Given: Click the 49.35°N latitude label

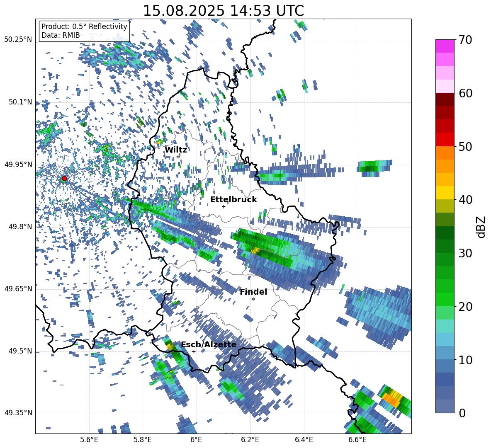Looking at the screenshot, I should pyautogui.click(x=18, y=413).
